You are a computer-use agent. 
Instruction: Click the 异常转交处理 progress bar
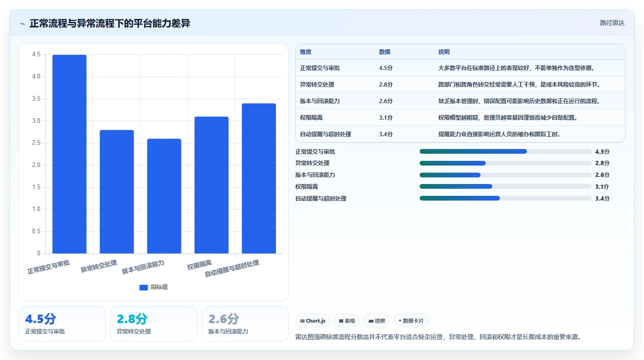point(506,163)
